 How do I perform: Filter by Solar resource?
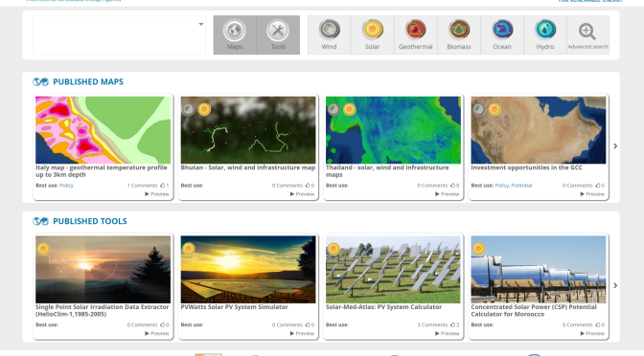[x=373, y=34]
